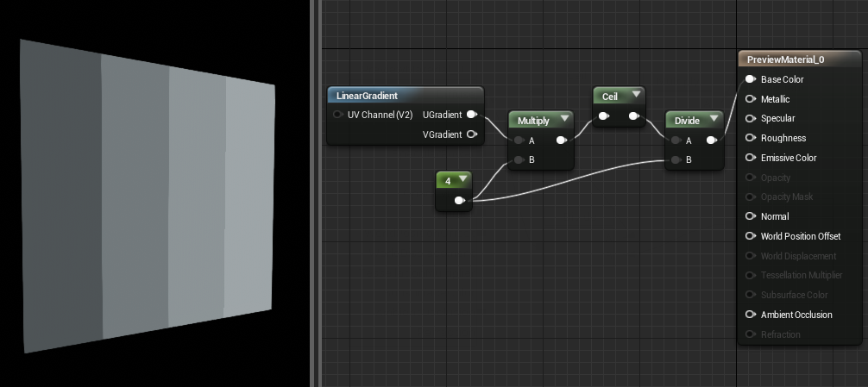Click the Metallic input pin

point(751,99)
